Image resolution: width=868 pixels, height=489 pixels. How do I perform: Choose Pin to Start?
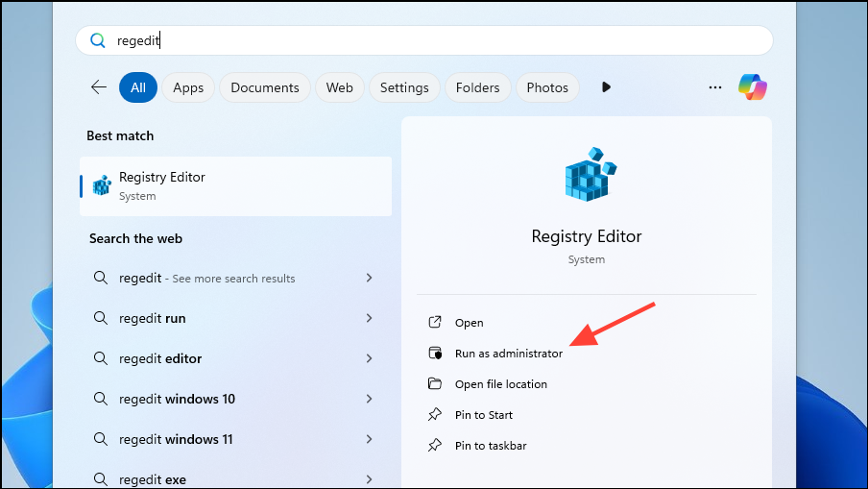pyautogui.click(x=484, y=415)
